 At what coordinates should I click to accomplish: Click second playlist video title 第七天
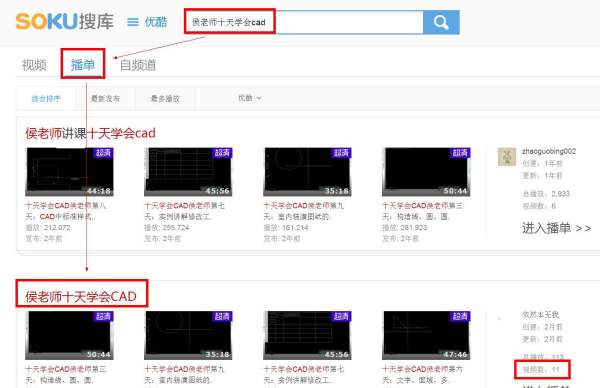click(x=304, y=374)
